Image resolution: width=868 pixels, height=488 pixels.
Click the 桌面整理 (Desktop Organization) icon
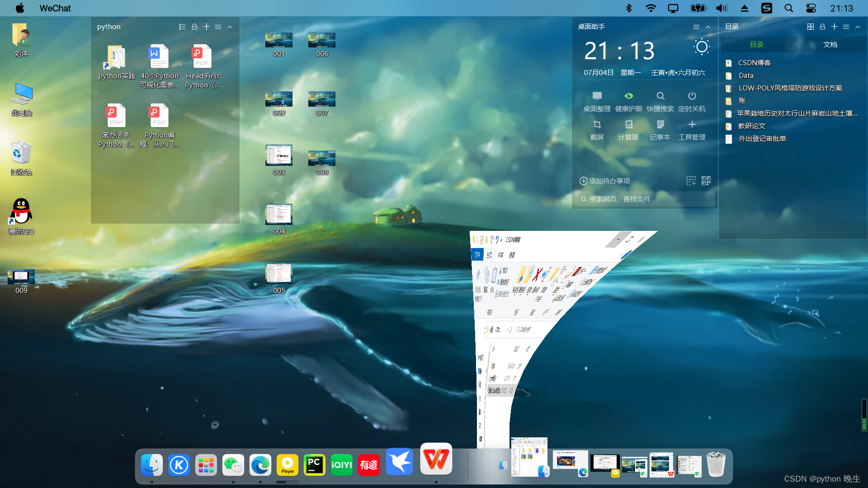click(597, 98)
